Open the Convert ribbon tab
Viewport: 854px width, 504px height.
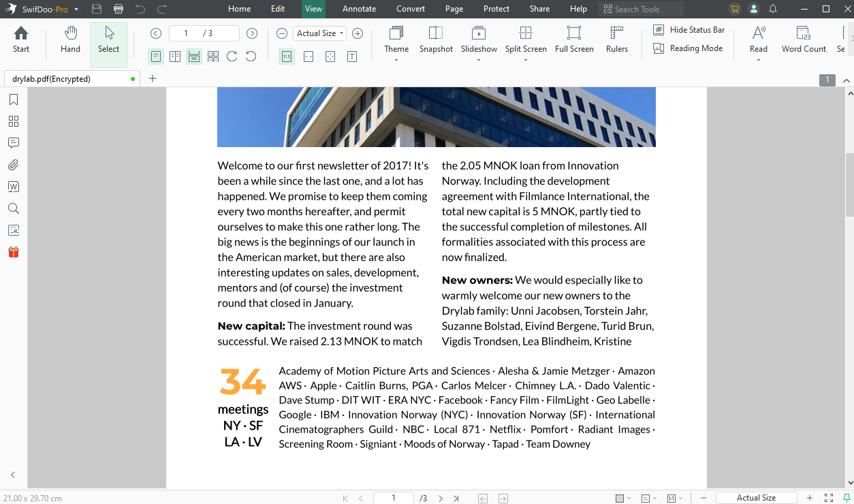411,9
